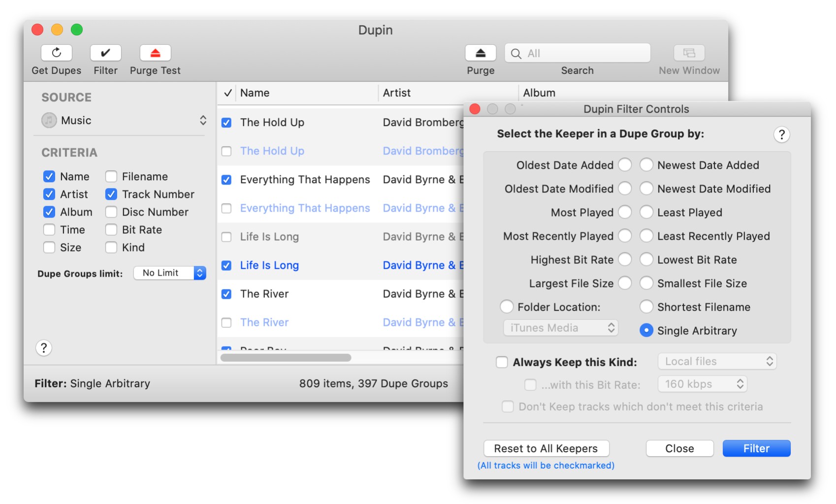
Task: Enable Always Keep this Kind checkbox
Action: [x=502, y=362]
